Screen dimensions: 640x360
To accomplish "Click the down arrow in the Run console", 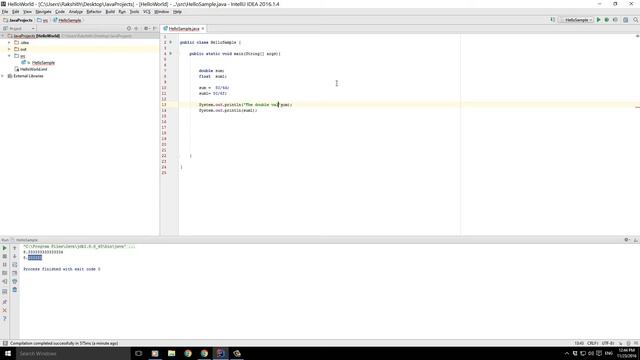I will [15, 256].
